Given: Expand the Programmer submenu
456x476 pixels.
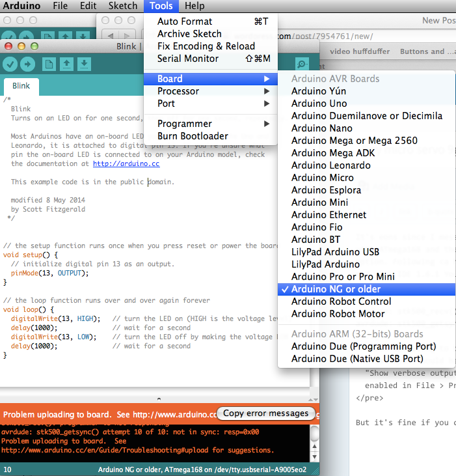Looking at the screenshot, I should pos(211,124).
